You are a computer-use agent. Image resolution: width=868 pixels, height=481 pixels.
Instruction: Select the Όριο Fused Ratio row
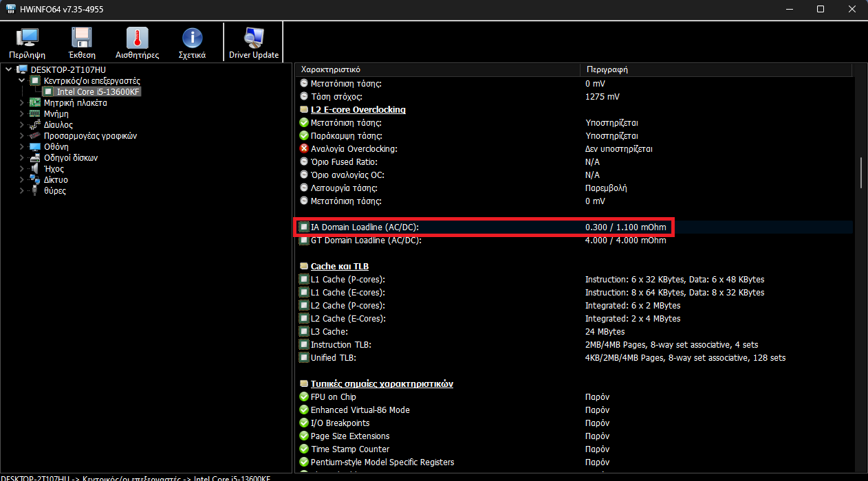574,162
